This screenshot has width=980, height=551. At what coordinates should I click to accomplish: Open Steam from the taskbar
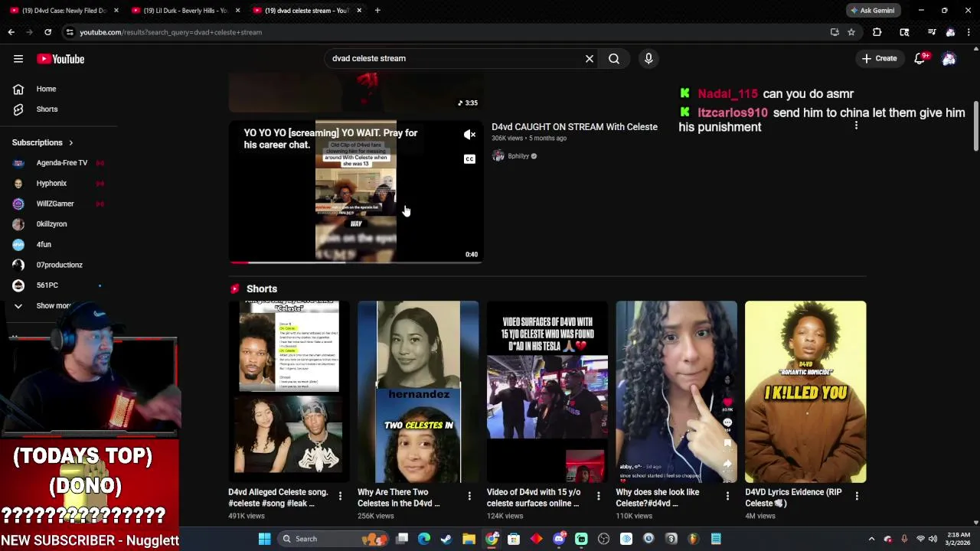pos(446,539)
